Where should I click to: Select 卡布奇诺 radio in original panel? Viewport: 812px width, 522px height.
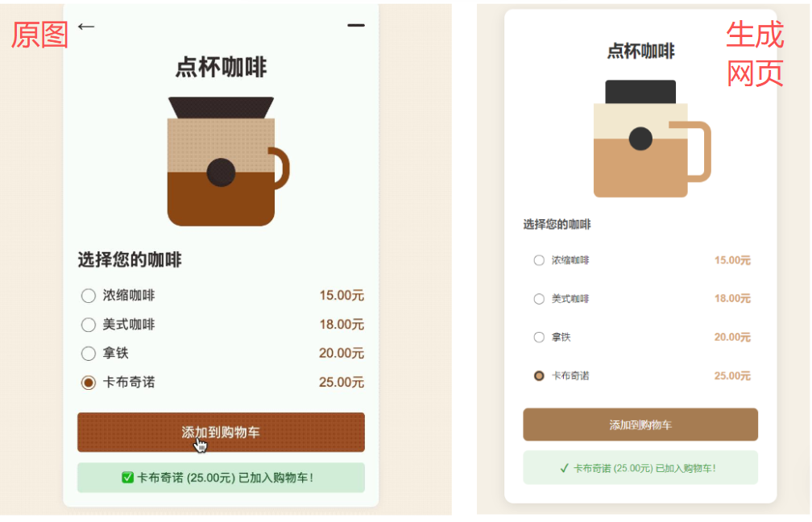pos(89,383)
